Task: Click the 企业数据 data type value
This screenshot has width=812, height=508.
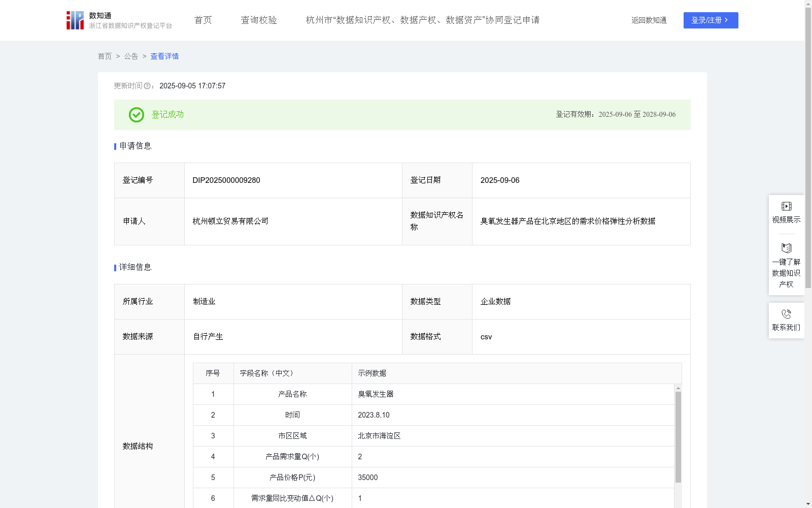Action: pos(495,302)
